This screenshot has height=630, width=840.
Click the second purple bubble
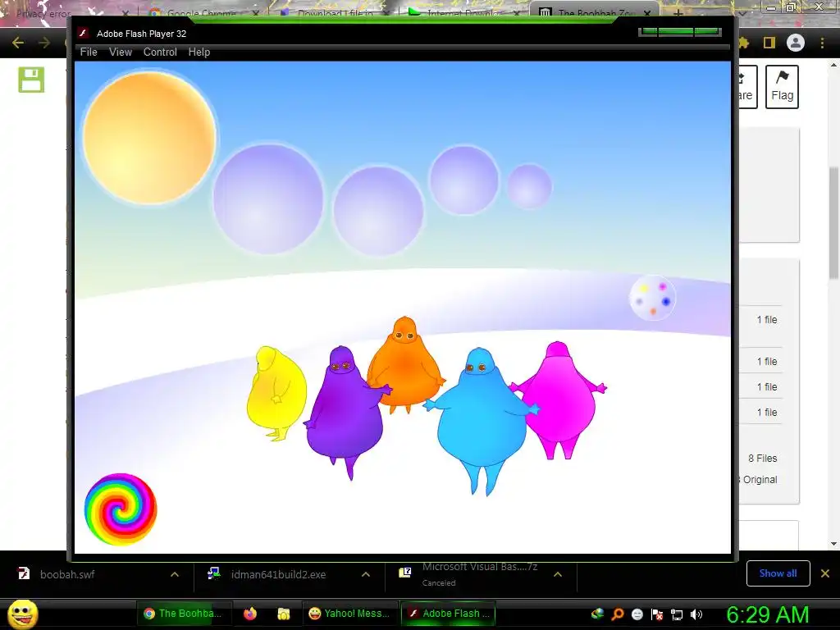[x=378, y=211]
